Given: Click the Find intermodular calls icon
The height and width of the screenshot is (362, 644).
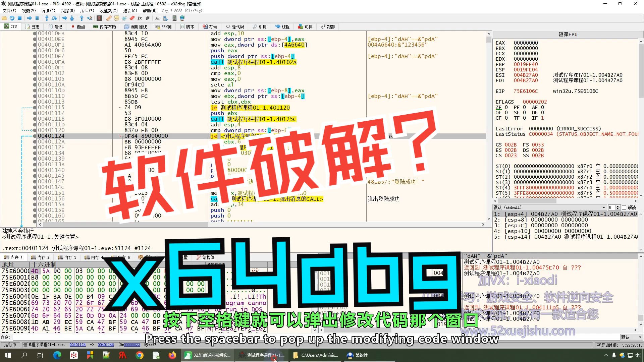Looking at the screenshot, I should [x=165, y=18].
